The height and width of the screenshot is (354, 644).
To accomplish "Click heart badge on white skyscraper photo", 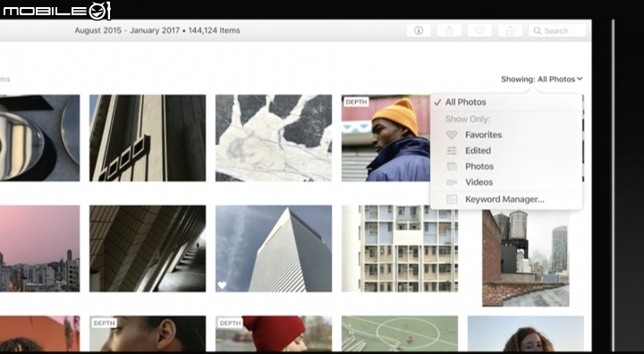I will [222, 285].
